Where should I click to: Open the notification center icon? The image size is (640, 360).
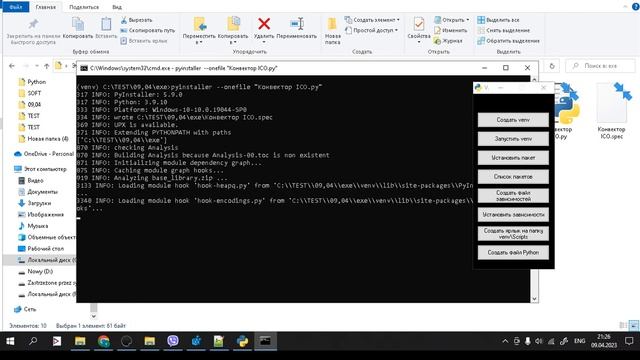pyautogui.click(x=629, y=341)
